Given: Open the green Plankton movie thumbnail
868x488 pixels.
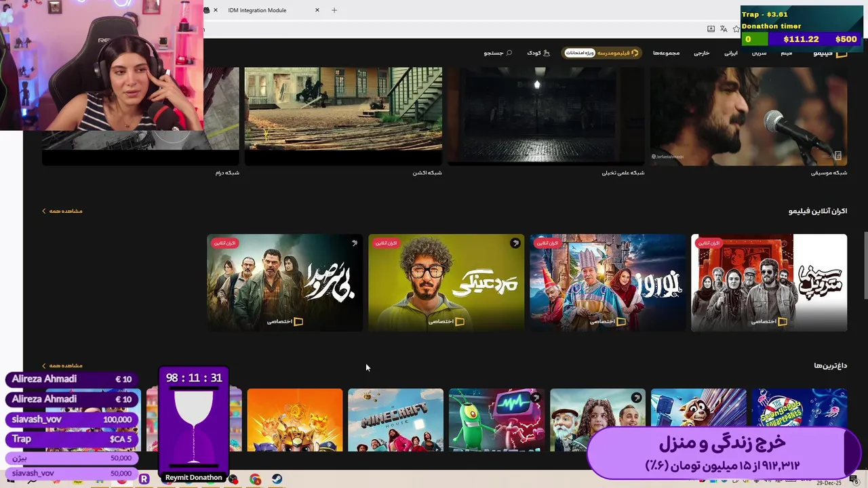Looking at the screenshot, I should [x=496, y=420].
